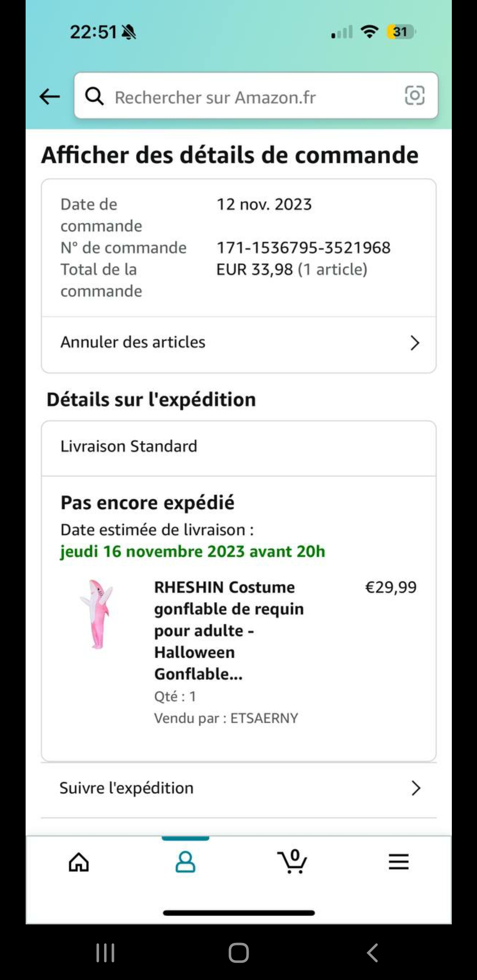Focus the Rechercher sur Amazon.fr field

(247, 97)
